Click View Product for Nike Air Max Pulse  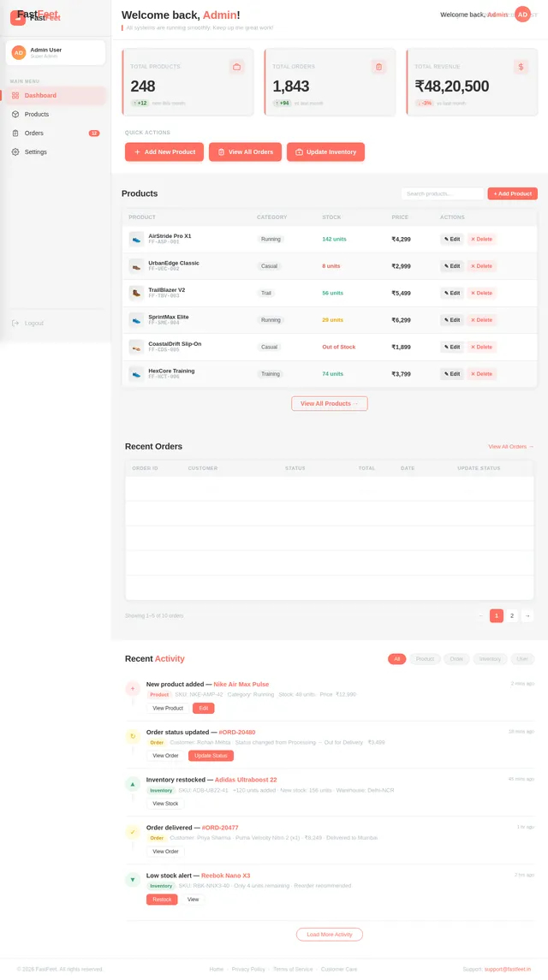click(168, 708)
